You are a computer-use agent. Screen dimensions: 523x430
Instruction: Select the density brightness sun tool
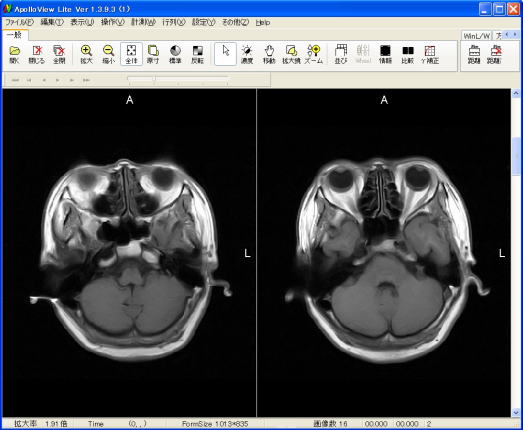[x=247, y=54]
